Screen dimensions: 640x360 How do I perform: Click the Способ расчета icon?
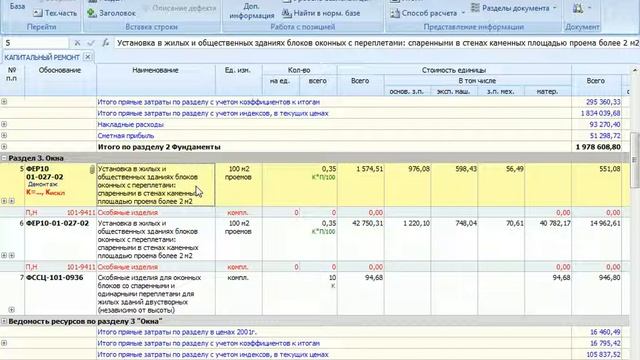coord(394,13)
